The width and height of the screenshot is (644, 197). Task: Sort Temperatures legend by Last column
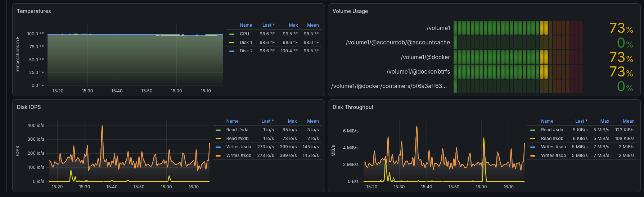click(x=268, y=25)
